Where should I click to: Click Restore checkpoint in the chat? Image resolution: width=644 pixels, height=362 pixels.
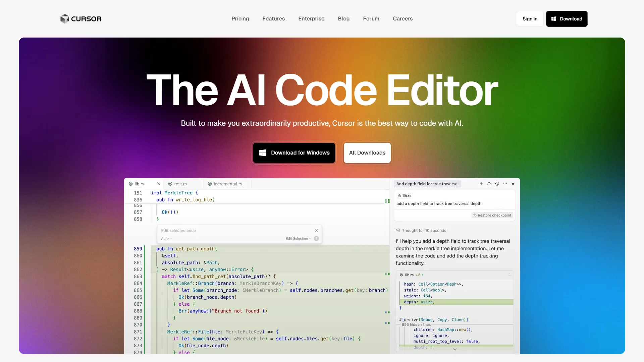pos(492,215)
